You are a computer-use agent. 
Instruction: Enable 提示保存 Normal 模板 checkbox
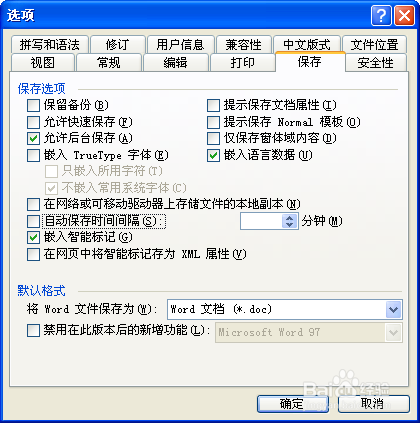click(x=213, y=122)
